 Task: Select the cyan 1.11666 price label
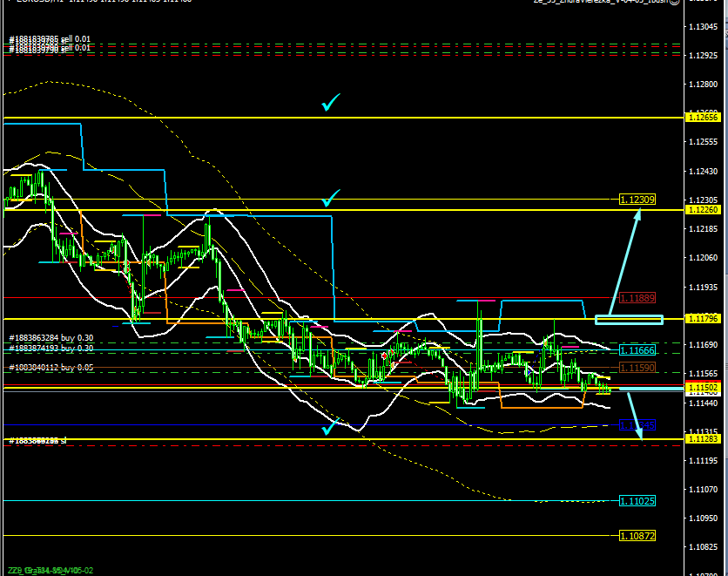(637, 350)
